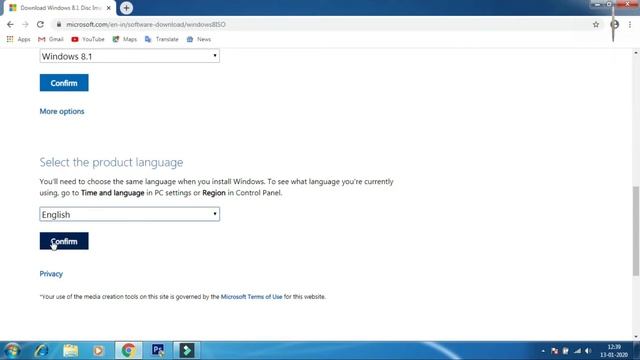Click the browser forward arrow
The width and height of the screenshot is (640, 360).
tap(25, 24)
